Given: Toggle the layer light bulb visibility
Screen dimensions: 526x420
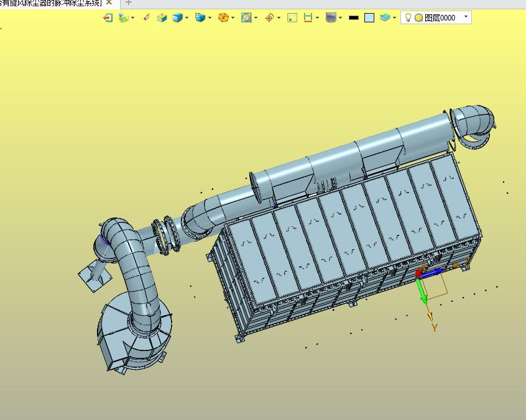Looking at the screenshot, I should (x=408, y=18).
